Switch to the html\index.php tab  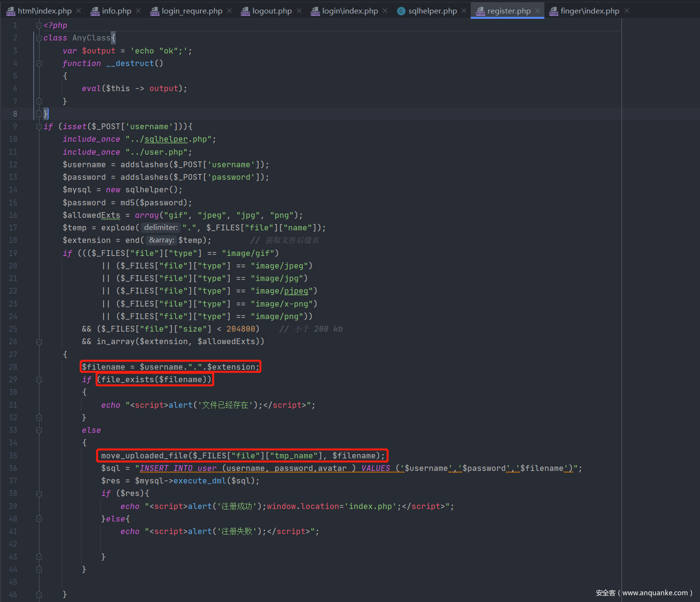pos(44,11)
